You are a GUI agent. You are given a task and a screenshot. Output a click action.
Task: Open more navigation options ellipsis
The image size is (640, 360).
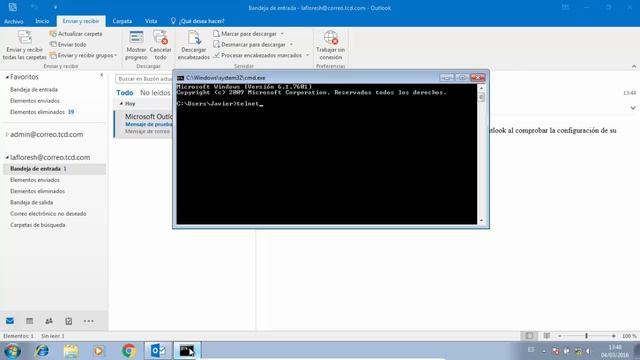pos(89,321)
